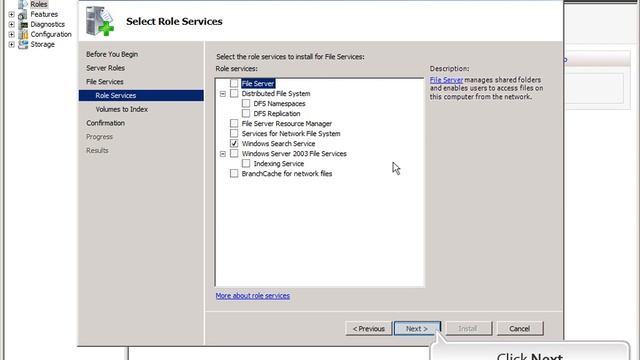
Task: Click the Features node icon
Action: click(x=23, y=15)
